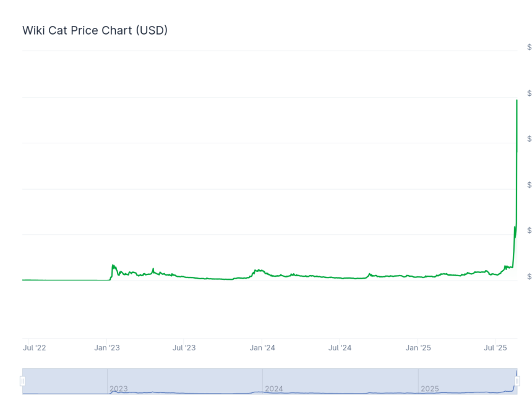Image resolution: width=532 pixels, height=401 pixels.
Task: Click the shaded selection area in the navigator
Action: coord(186,378)
